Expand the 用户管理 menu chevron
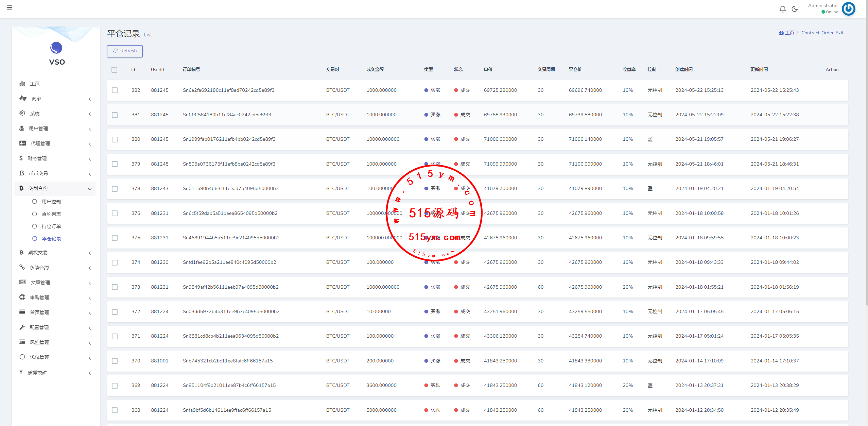The height and width of the screenshot is (426, 868). [x=90, y=129]
